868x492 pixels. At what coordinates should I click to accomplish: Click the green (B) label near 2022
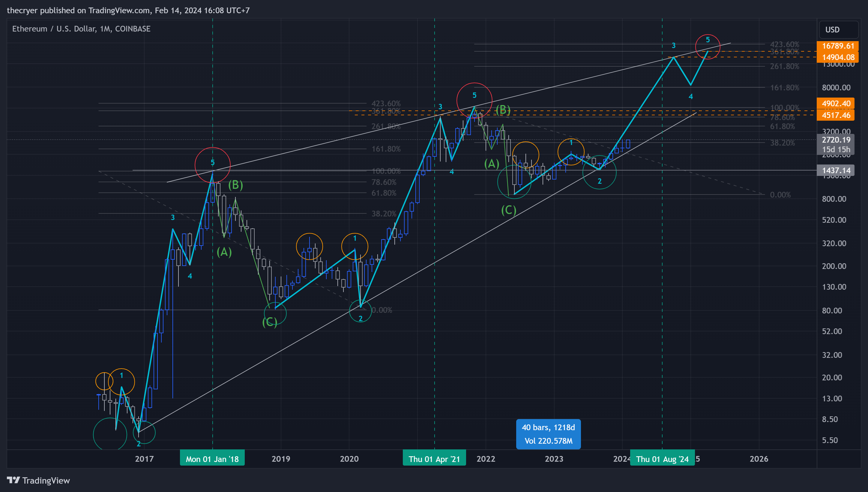(503, 110)
